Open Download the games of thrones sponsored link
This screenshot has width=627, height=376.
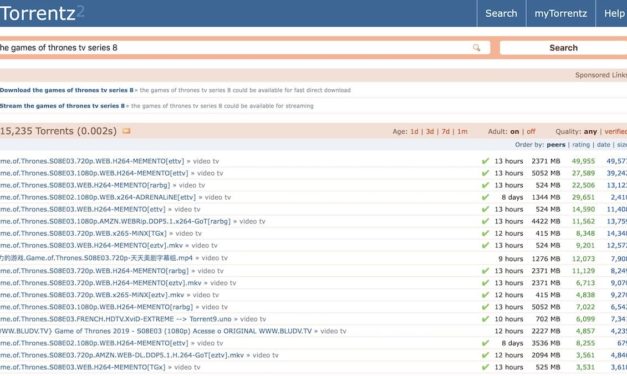tap(66, 90)
